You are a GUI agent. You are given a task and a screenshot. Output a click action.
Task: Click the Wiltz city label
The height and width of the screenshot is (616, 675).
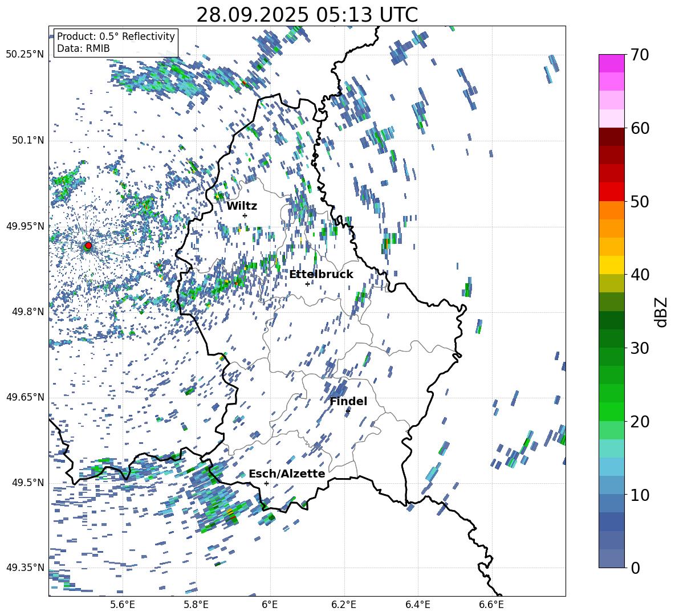click(x=242, y=206)
